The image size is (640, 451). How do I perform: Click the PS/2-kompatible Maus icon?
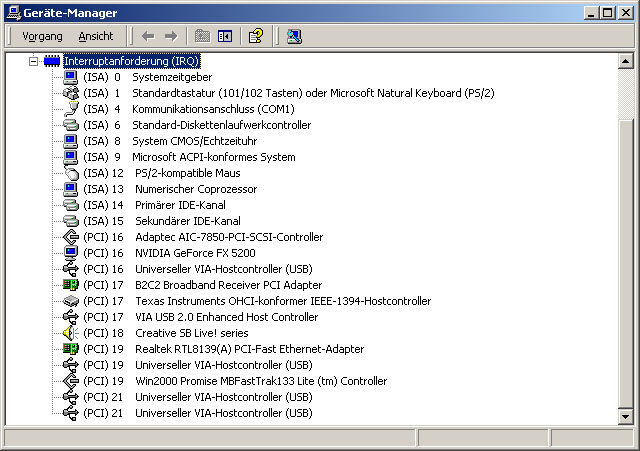[71, 173]
